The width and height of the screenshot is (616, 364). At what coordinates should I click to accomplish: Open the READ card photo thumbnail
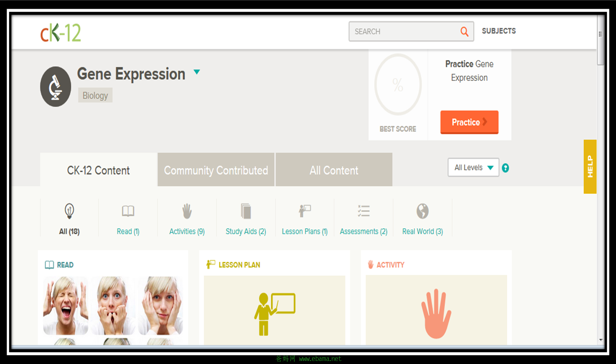coord(113,311)
